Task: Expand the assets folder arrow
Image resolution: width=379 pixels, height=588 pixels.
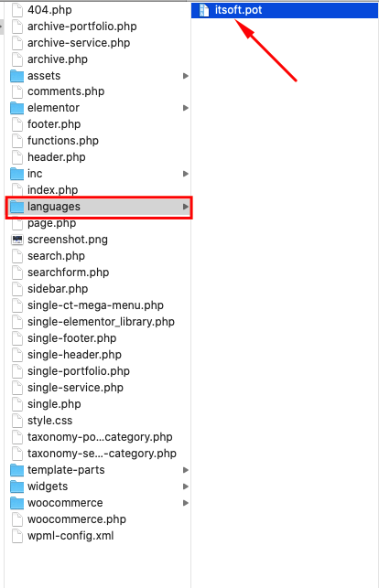Action: [x=185, y=76]
